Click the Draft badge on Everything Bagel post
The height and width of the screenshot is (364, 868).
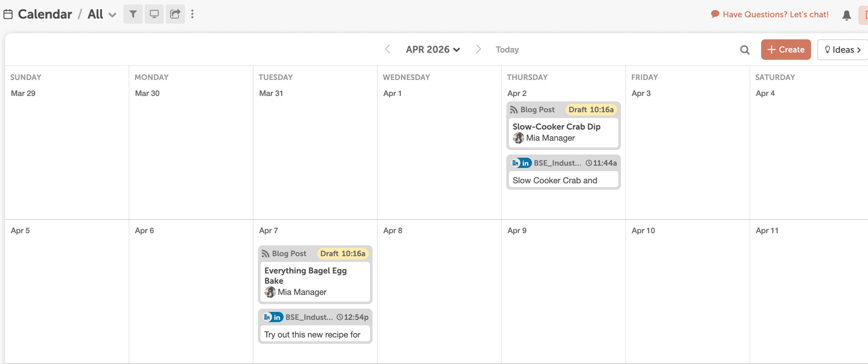[x=342, y=254]
